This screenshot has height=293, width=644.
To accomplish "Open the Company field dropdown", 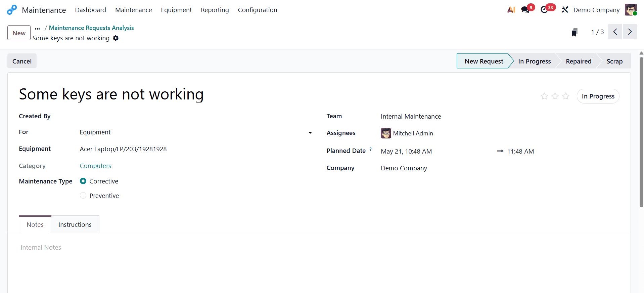I will tap(500, 168).
